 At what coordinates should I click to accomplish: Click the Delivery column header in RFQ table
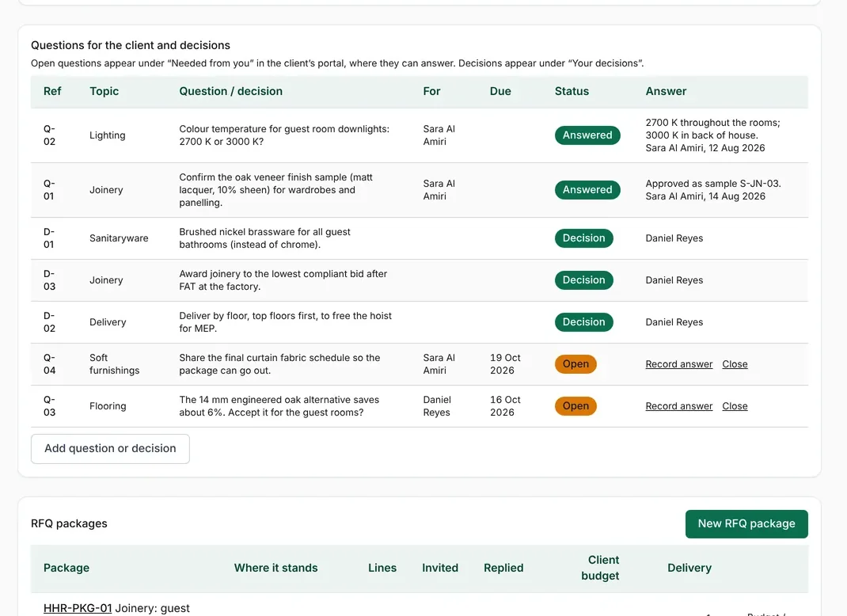point(689,568)
